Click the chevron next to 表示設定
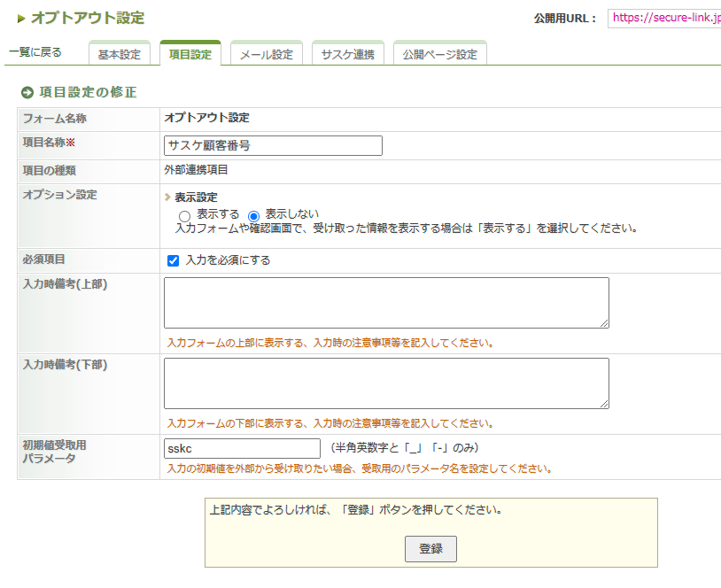 pos(167,197)
